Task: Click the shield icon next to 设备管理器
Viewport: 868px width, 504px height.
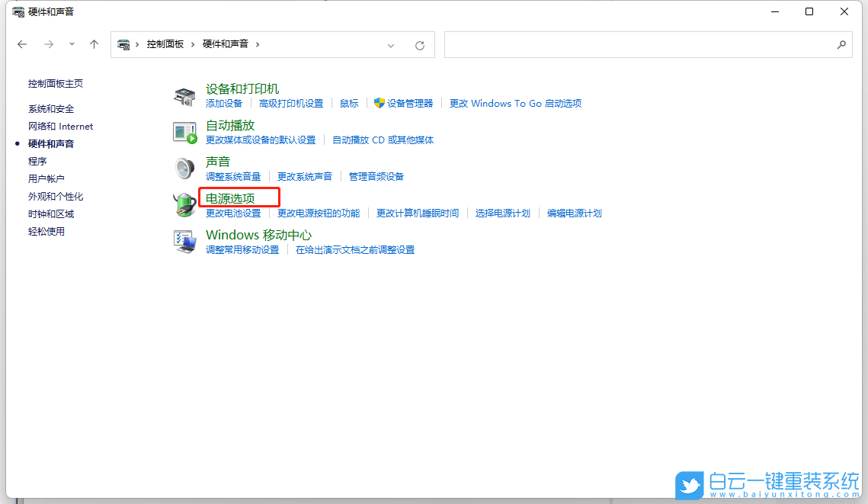Action: 380,103
